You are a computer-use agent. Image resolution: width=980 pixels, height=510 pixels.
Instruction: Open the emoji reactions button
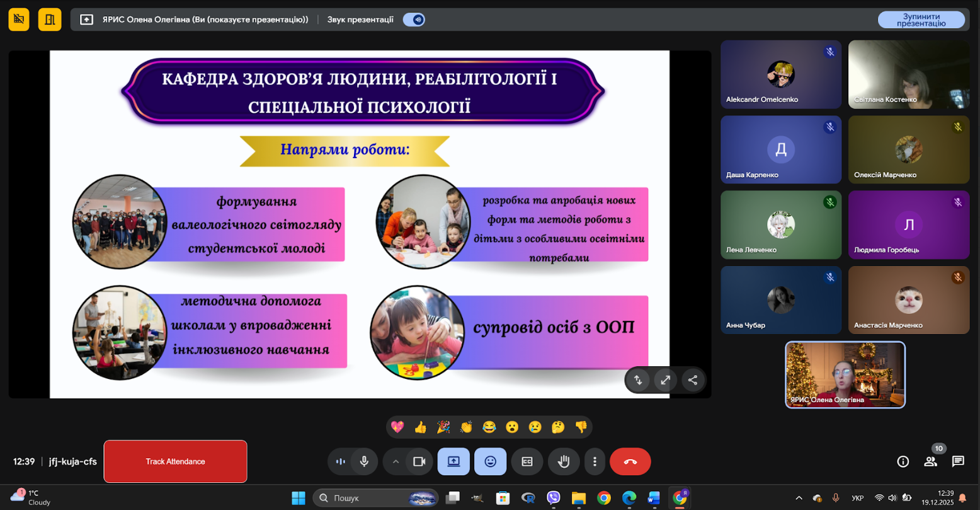[490, 461]
